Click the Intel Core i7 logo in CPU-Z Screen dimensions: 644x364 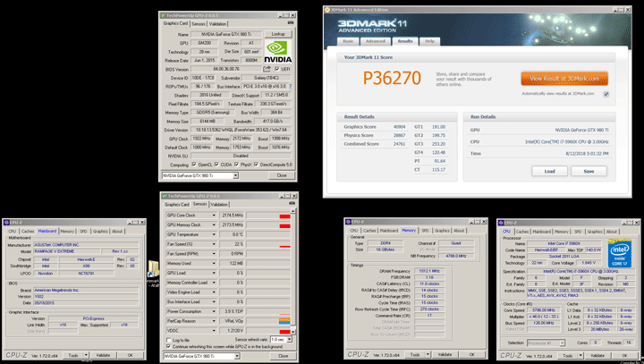point(619,253)
